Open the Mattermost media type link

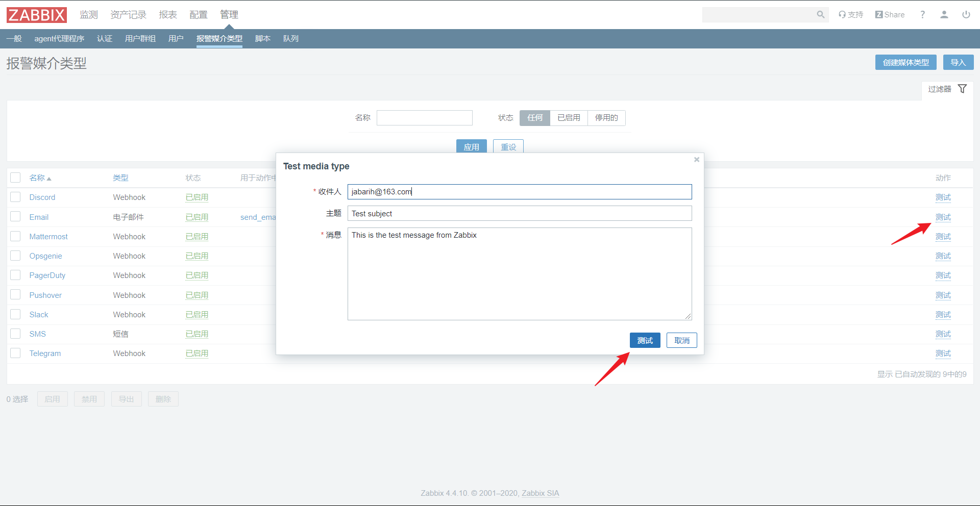tap(48, 237)
